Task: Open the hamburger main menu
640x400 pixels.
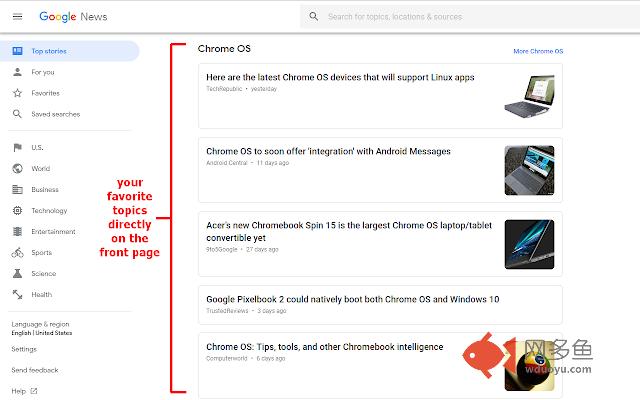Action: (x=17, y=17)
